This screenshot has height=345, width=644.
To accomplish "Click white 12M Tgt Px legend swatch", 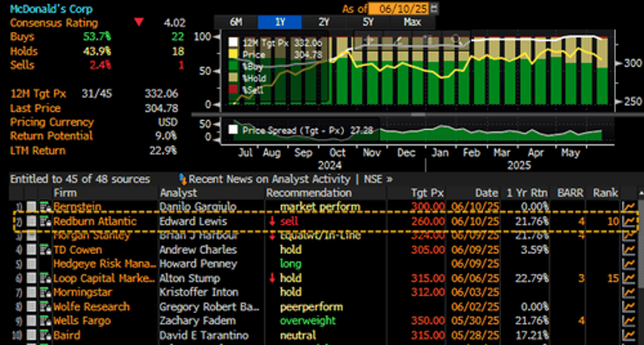I will tap(234, 43).
